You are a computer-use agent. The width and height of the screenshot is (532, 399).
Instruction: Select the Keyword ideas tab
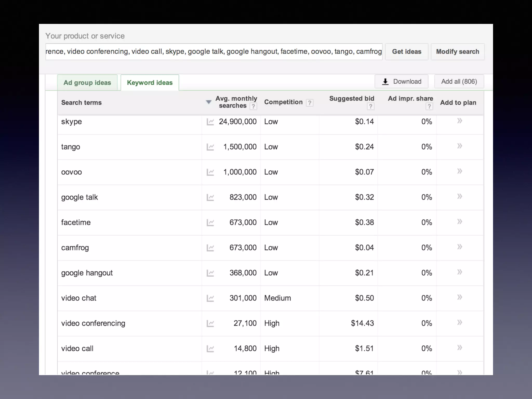[x=150, y=83]
